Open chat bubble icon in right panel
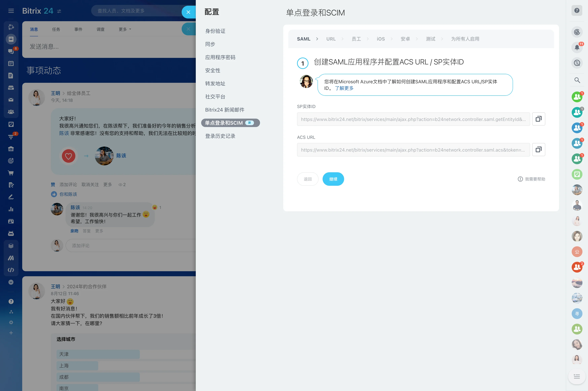Screen dimensions: 588x391 pyautogui.click(x=577, y=63)
